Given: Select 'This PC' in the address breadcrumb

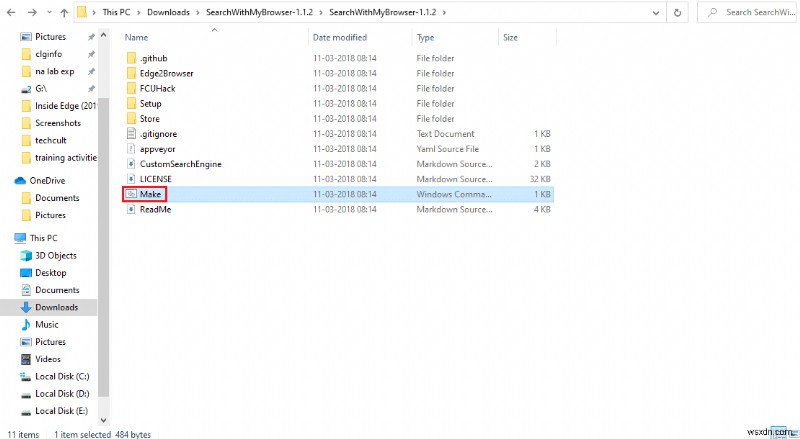Looking at the screenshot, I should pyautogui.click(x=116, y=12).
